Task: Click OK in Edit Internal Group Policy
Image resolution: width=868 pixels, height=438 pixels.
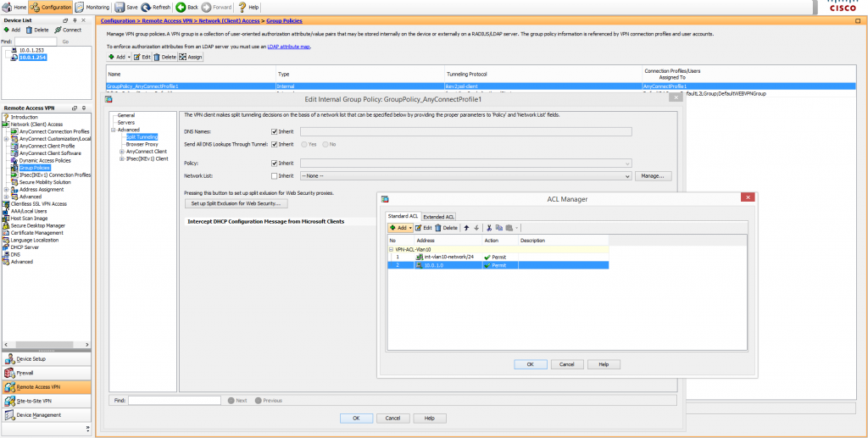Action: coord(357,419)
